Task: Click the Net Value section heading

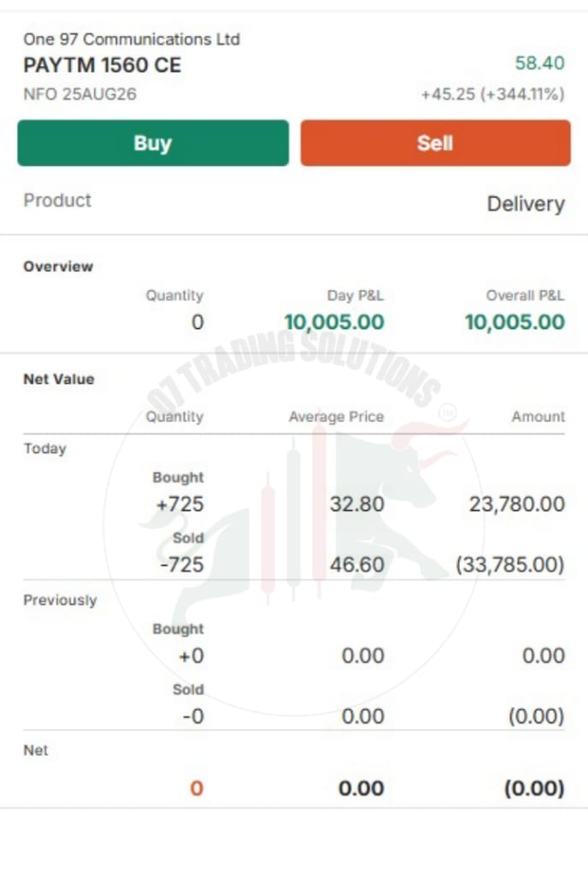Action: click(59, 379)
